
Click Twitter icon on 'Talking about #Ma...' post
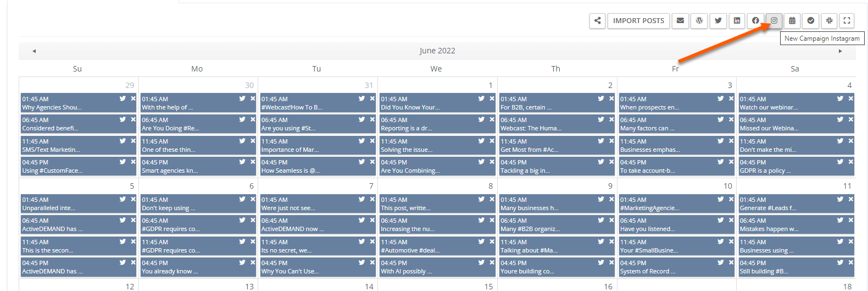pyautogui.click(x=602, y=241)
